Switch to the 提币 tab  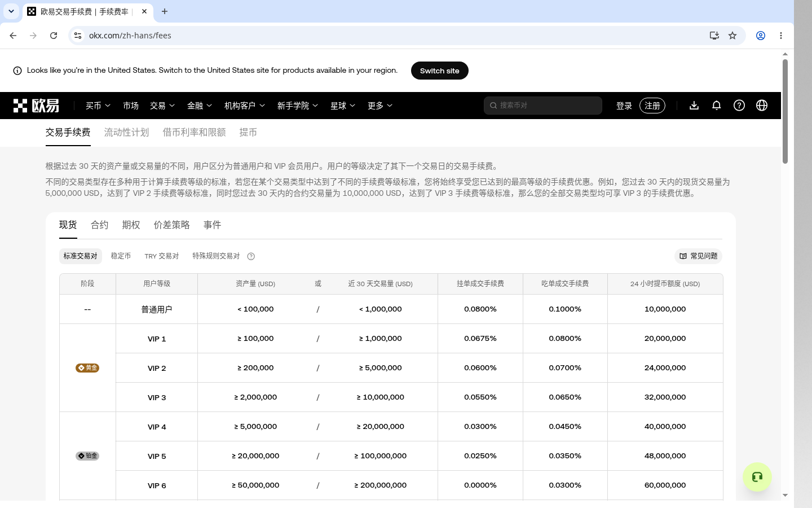(248, 132)
